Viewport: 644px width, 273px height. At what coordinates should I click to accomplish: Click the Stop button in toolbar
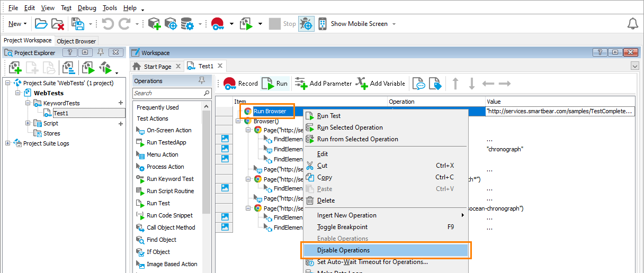point(283,24)
